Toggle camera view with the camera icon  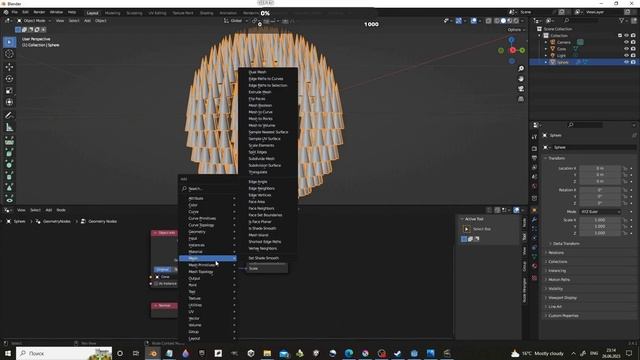tap(521, 89)
